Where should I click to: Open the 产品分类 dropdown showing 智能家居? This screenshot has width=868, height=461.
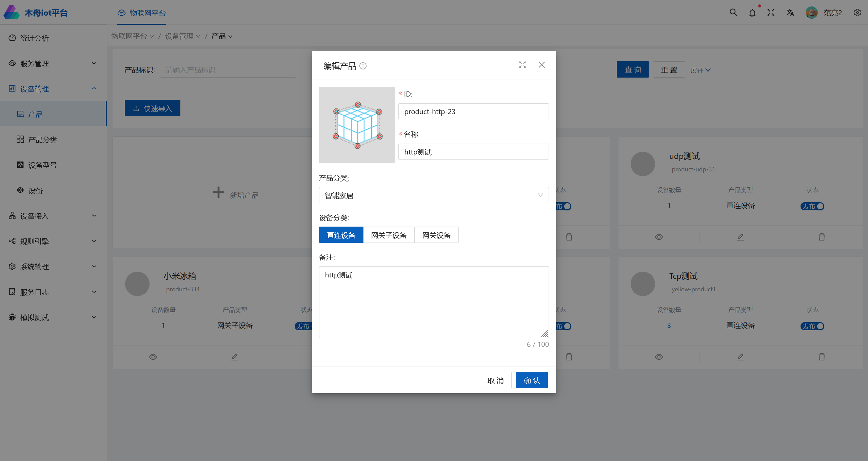coord(434,195)
